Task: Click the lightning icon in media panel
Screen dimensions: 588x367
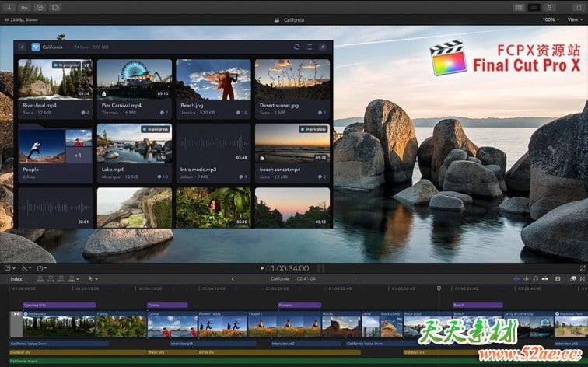Action: pos(323,47)
